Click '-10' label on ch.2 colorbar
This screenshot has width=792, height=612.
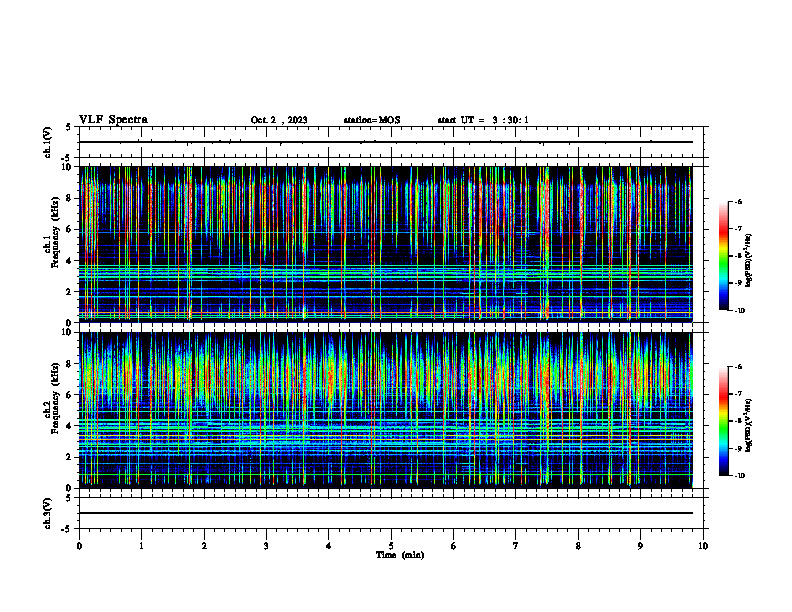coord(740,476)
